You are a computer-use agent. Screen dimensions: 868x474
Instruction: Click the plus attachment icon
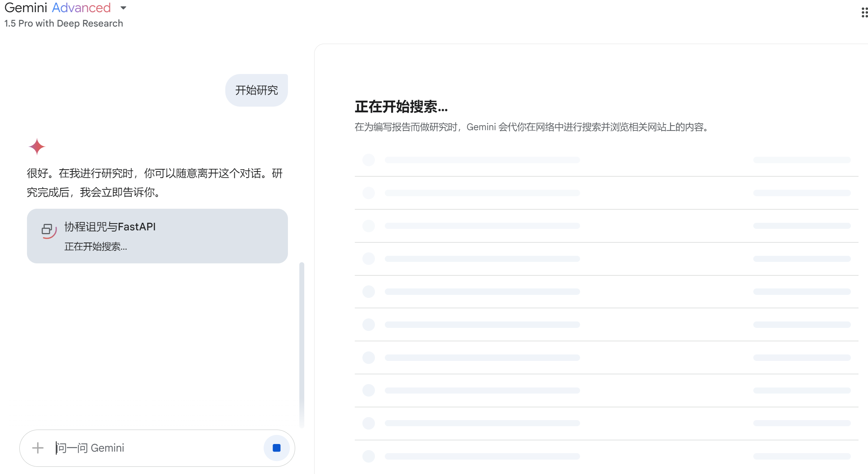point(38,448)
